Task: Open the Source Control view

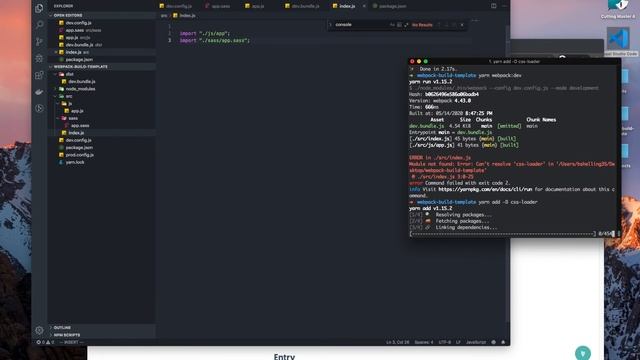Action: click(39, 41)
